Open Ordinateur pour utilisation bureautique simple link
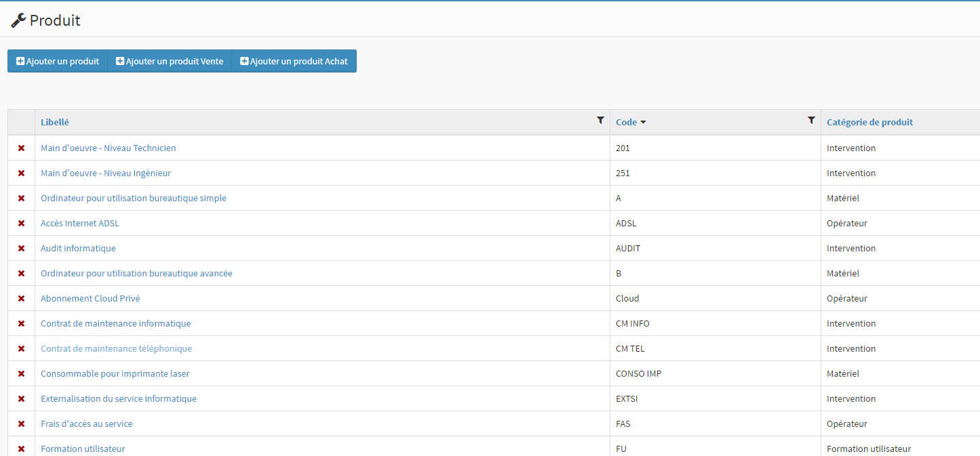Image resolution: width=980 pixels, height=456 pixels. click(x=134, y=198)
